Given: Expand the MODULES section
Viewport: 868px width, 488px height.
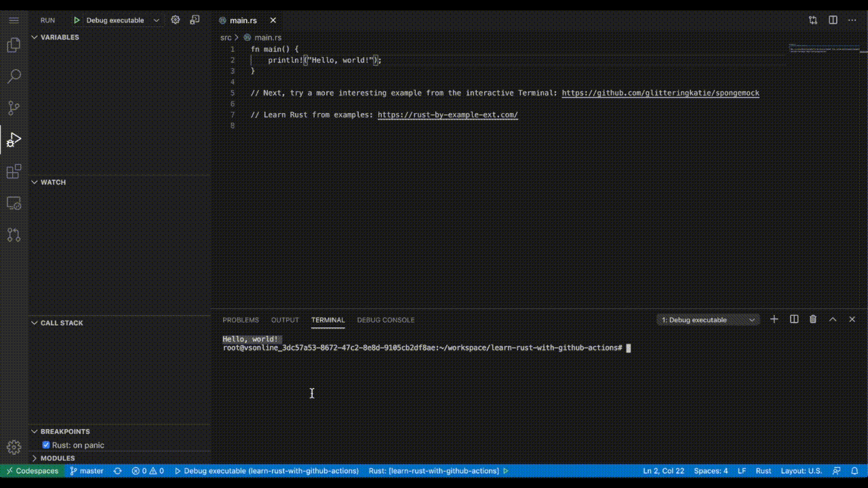Looking at the screenshot, I should [35, 458].
